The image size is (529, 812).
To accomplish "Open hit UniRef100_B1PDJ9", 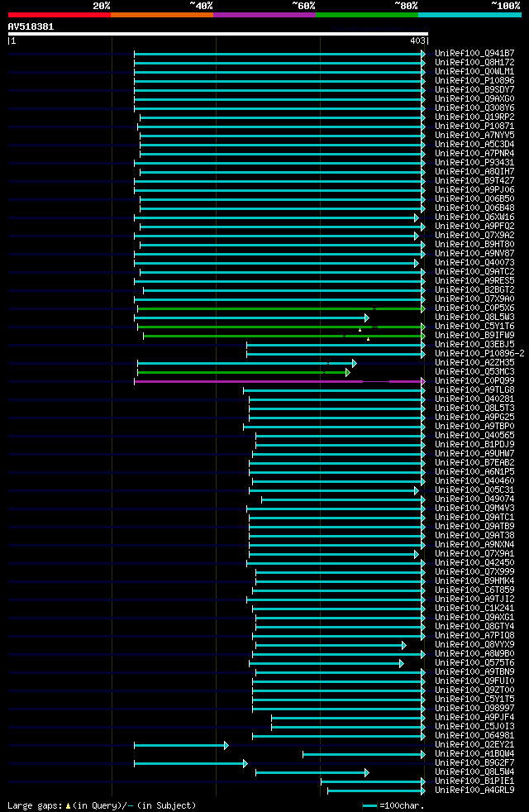I will (474, 445).
